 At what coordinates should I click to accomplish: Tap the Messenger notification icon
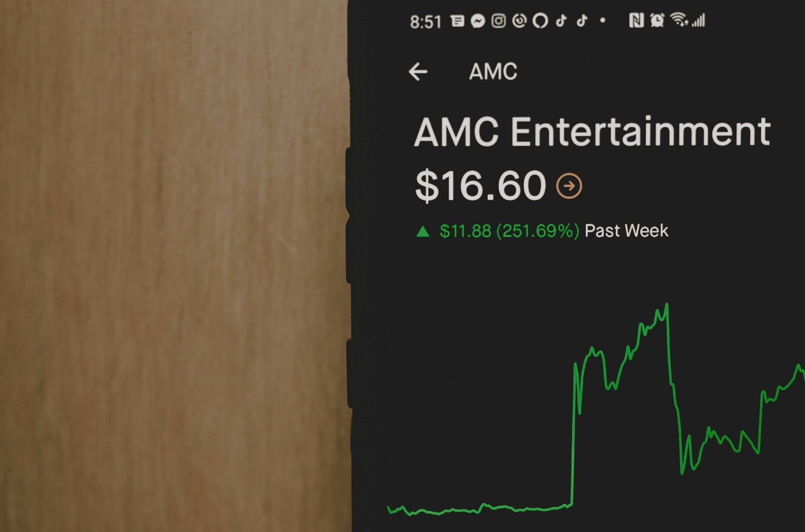478,21
